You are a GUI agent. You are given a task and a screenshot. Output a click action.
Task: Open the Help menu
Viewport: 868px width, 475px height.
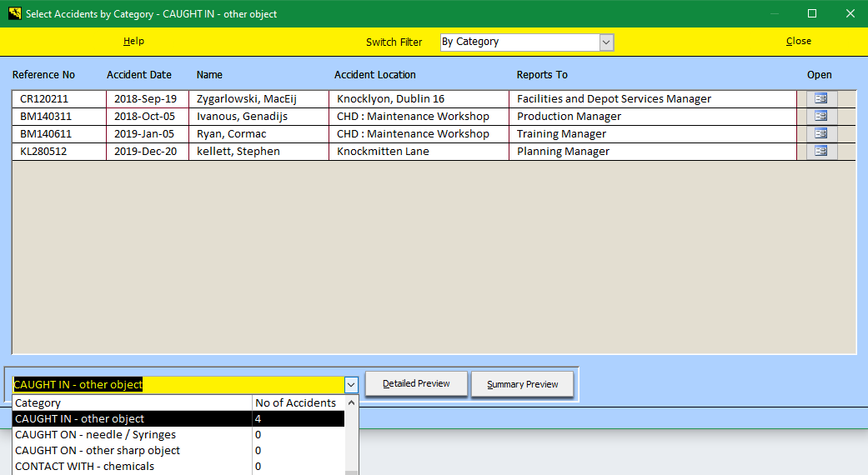coord(133,41)
